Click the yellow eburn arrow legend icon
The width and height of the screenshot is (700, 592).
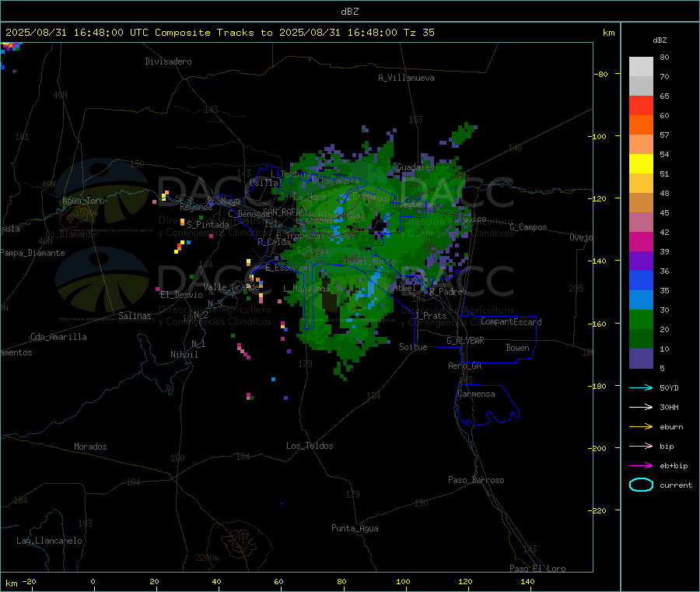[x=641, y=426]
